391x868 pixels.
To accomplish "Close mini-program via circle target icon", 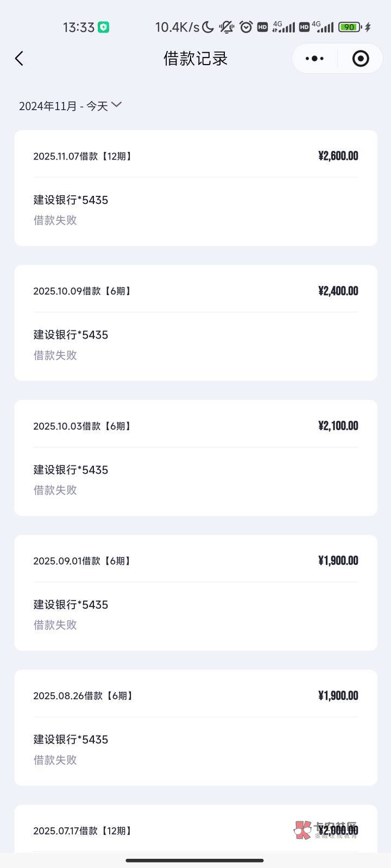I will tap(361, 59).
